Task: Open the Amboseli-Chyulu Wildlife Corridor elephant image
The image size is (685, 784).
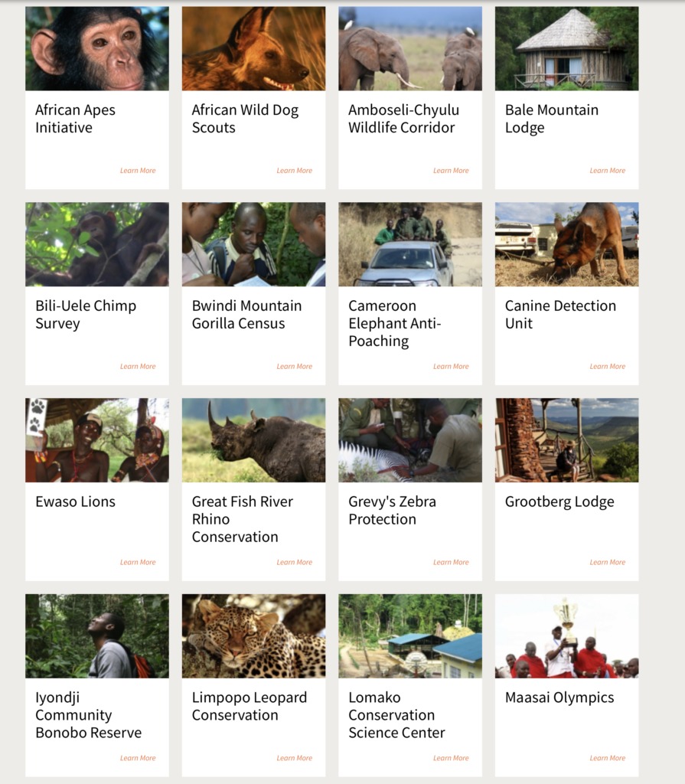Action: point(410,48)
